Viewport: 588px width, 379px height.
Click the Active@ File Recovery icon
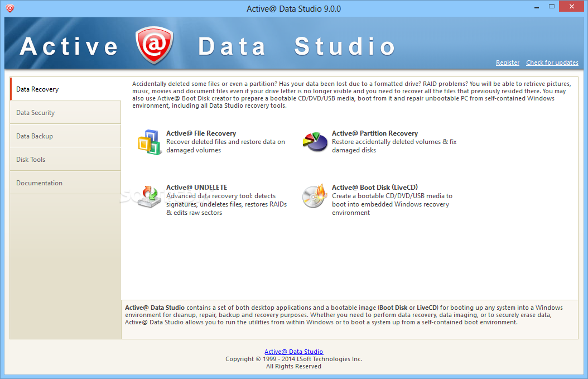point(150,142)
